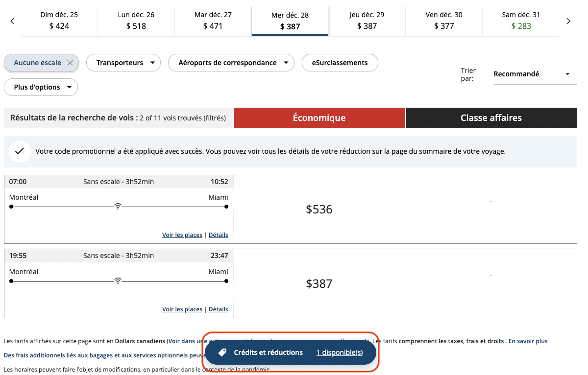This screenshot has width=588, height=375.
Task: Expand Plus d'options
Action: [41, 87]
